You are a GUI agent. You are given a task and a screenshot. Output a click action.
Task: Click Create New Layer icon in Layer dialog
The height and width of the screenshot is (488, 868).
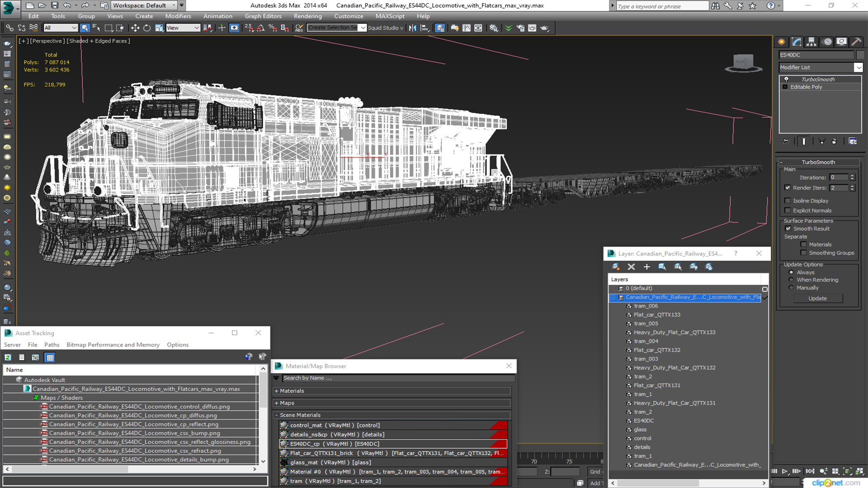tap(616, 267)
